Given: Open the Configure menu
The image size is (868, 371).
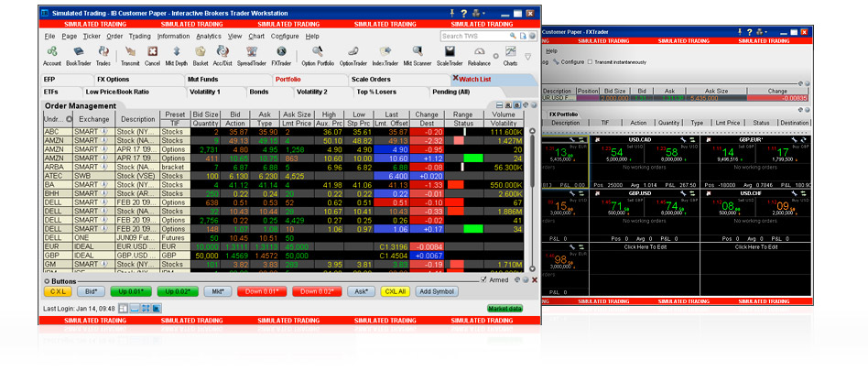Looking at the screenshot, I should 285,36.
